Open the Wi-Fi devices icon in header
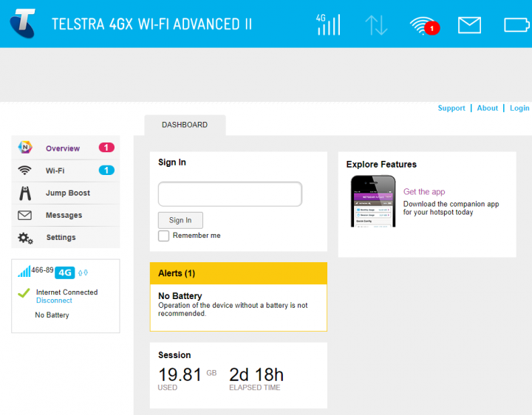Viewport: 532px width, 415px height. [422, 26]
